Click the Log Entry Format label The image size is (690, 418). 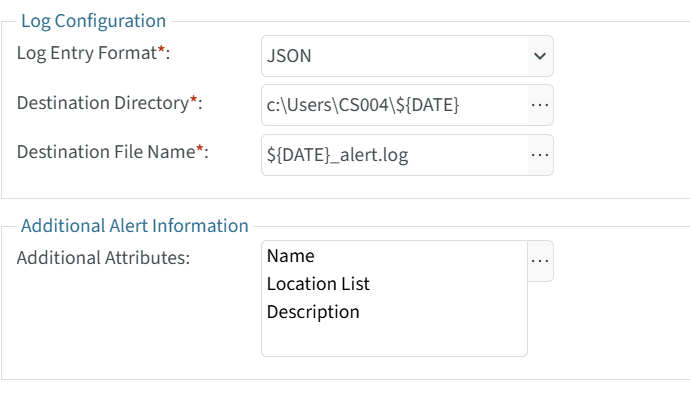pyautogui.click(x=86, y=54)
